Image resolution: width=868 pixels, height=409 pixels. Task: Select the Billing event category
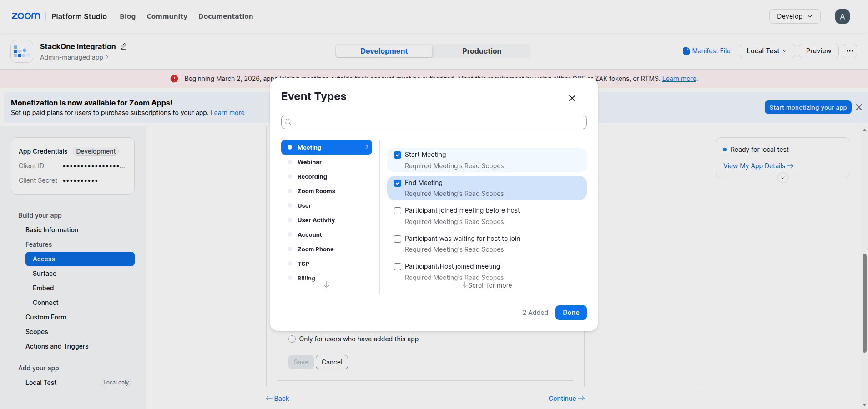coord(327,278)
